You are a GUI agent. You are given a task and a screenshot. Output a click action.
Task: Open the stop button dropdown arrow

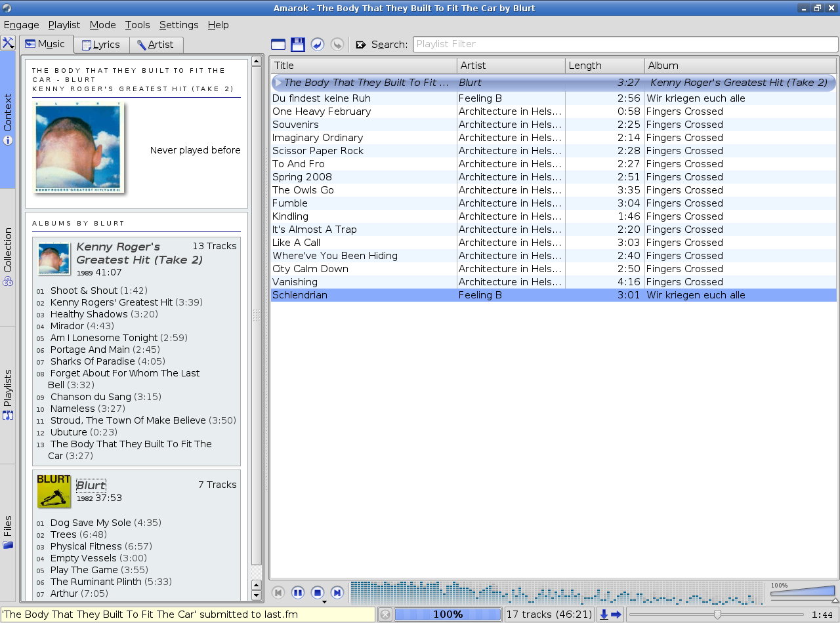[x=324, y=601]
